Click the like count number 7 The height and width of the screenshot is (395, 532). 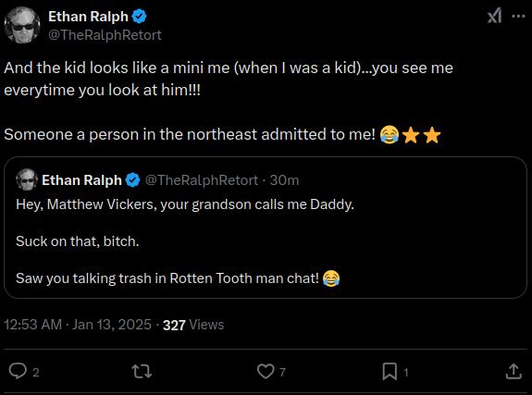(x=282, y=372)
